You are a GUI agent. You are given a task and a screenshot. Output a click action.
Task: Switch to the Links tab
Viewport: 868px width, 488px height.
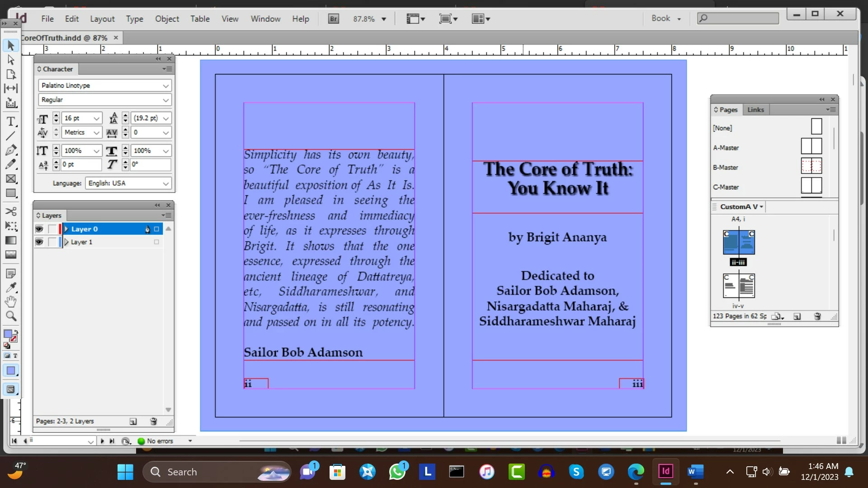[x=755, y=110]
